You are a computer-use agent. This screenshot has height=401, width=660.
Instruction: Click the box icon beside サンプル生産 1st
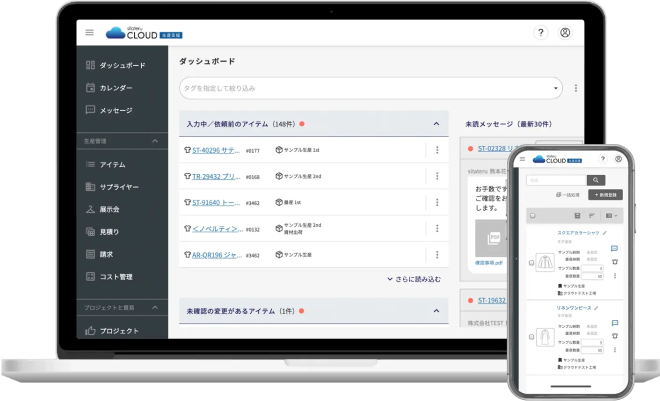point(279,150)
